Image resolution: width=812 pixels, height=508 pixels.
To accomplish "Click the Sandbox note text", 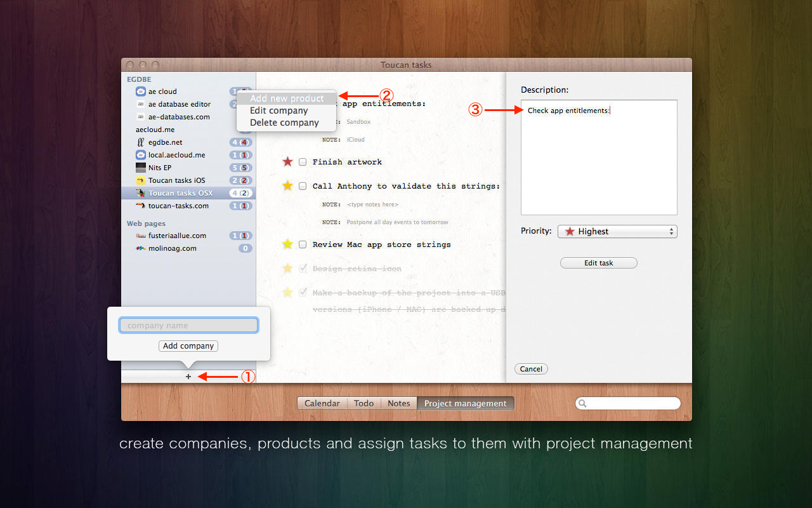I will [x=358, y=121].
